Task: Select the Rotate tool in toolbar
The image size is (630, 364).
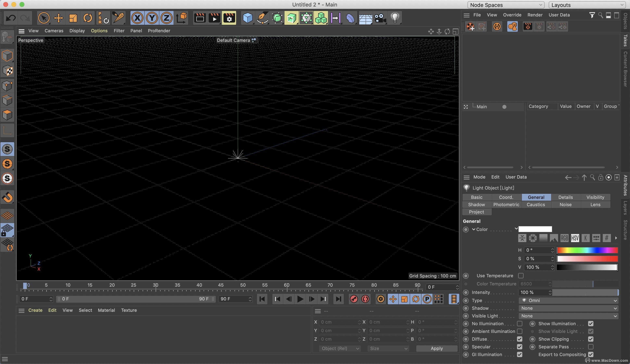Action: [x=87, y=17]
